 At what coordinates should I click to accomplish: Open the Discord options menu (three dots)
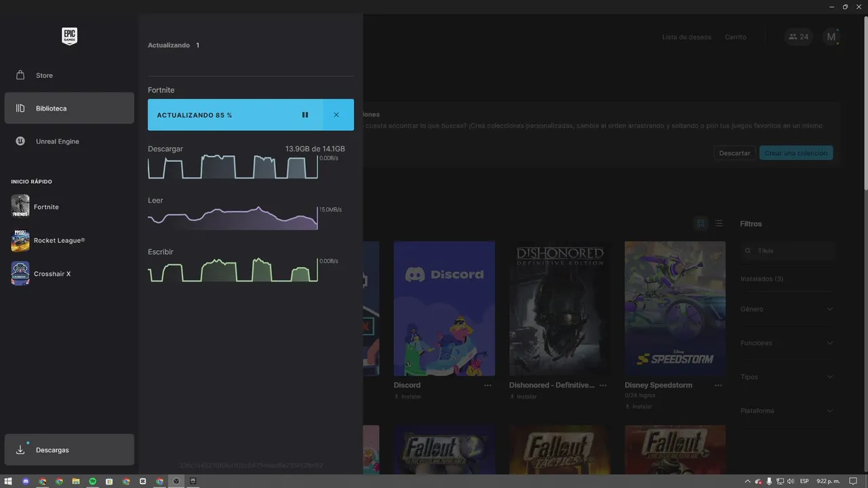point(488,386)
